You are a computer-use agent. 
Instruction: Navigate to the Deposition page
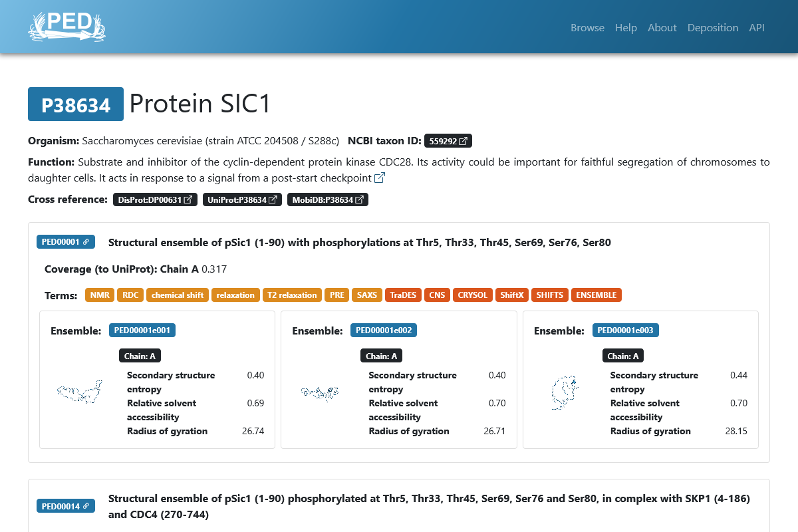tap(712, 27)
